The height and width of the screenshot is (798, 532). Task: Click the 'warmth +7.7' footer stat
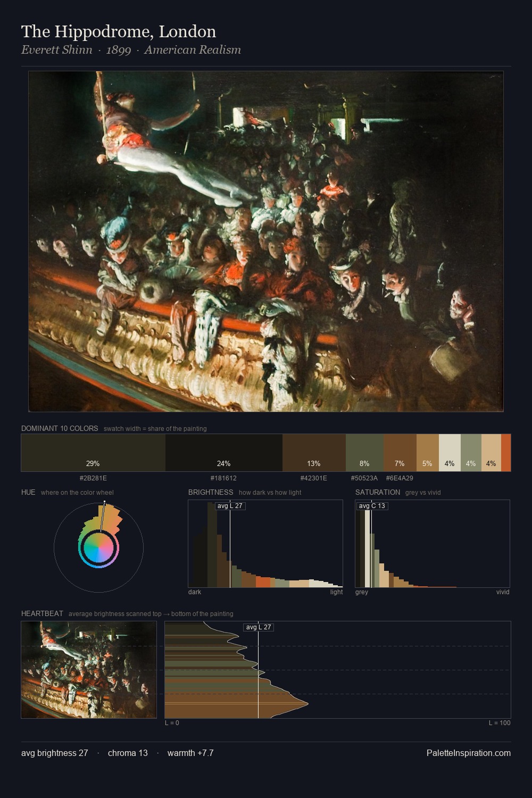[190, 753]
